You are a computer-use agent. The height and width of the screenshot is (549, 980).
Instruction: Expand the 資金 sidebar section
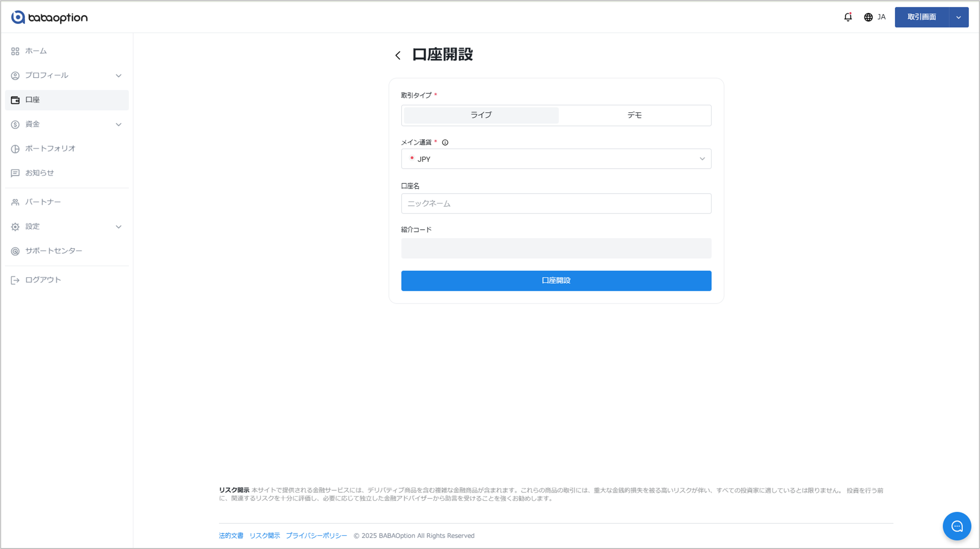point(67,124)
